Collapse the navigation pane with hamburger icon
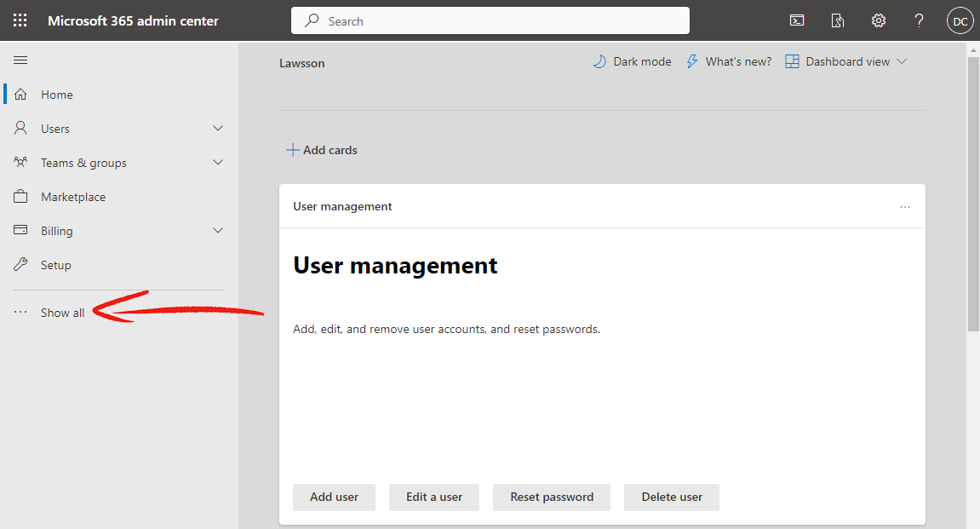This screenshot has width=980, height=529. [20, 60]
